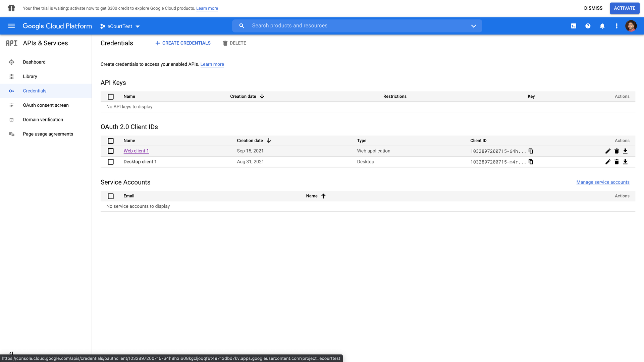Click the Type column header
Screen dimensions: 644x362
pos(362,141)
